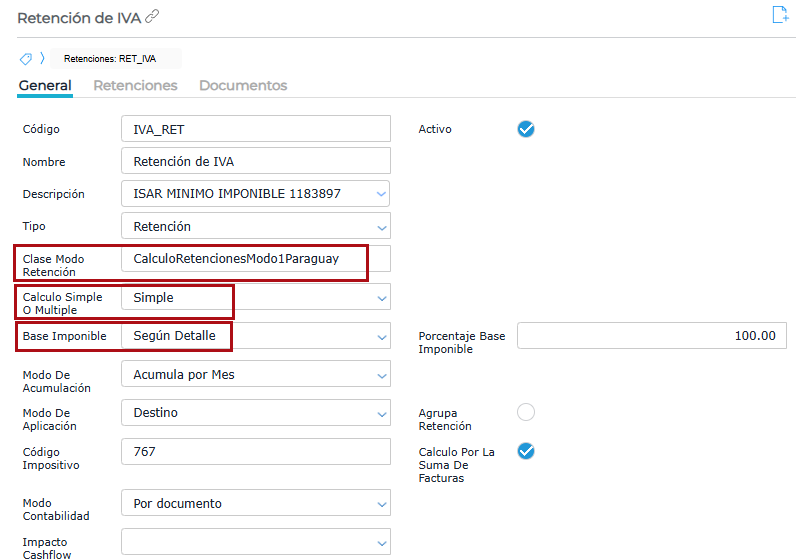Click the breadcrumb chevron arrow next to tag
This screenshot has width=796, height=559.
42,58
